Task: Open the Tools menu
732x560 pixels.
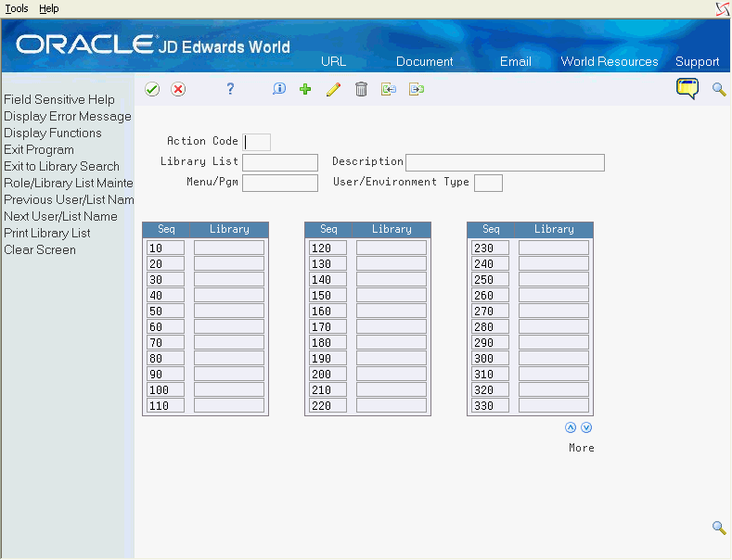Action: (x=17, y=8)
